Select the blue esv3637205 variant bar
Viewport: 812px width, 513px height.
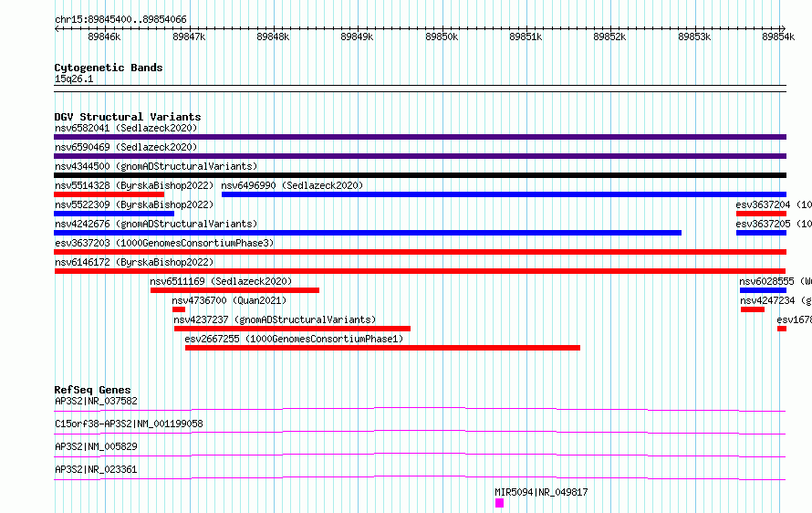(x=761, y=233)
